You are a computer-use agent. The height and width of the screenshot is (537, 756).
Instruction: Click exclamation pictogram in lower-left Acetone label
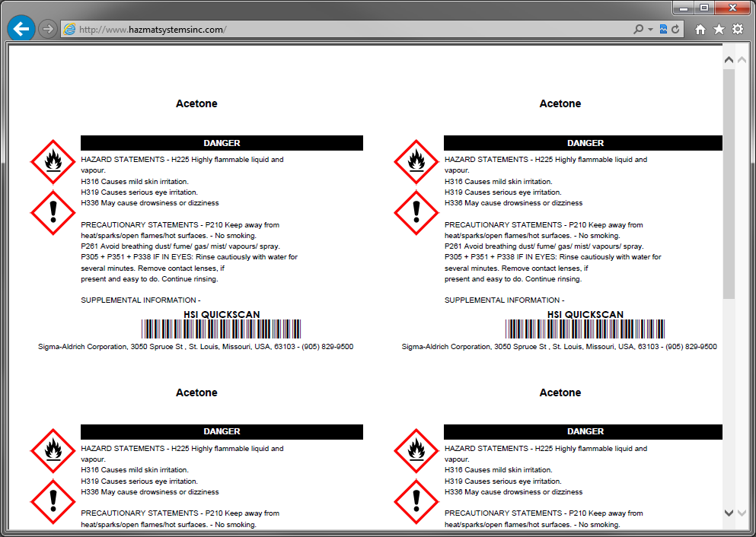point(53,501)
